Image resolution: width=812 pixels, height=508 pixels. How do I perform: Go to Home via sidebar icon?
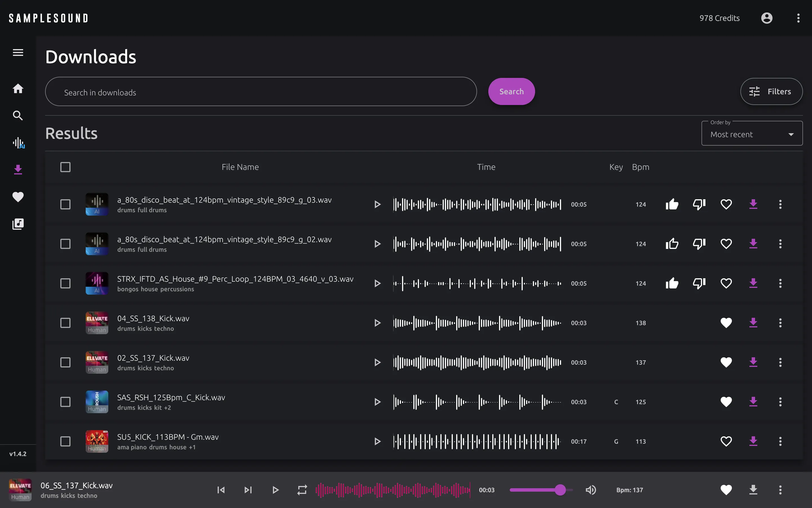pyautogui.click(x=18, y=89)
